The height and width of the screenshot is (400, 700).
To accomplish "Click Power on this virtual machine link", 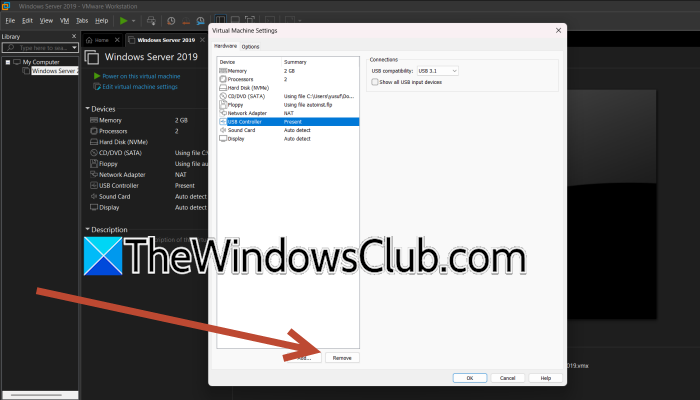I will coord(141,76).
